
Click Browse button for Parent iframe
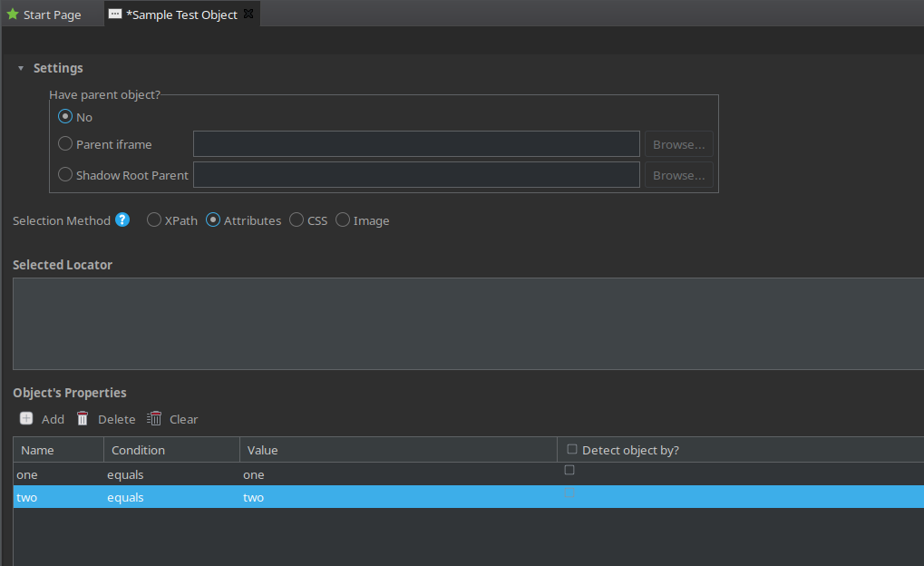tap(678, 144)
